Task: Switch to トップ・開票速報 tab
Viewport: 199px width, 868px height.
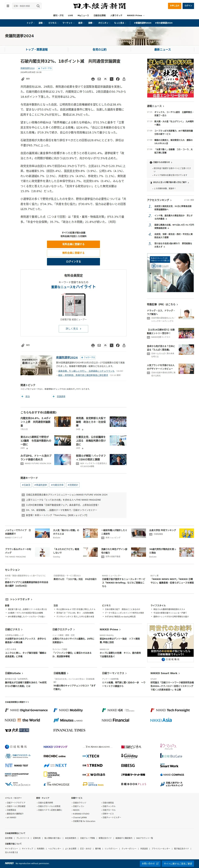Action: tap(36, 50)
